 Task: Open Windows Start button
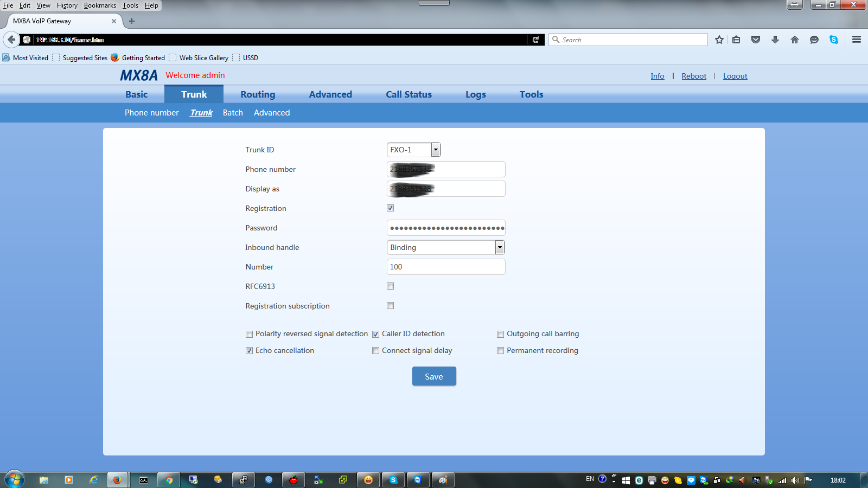click(x=15, y=479)
